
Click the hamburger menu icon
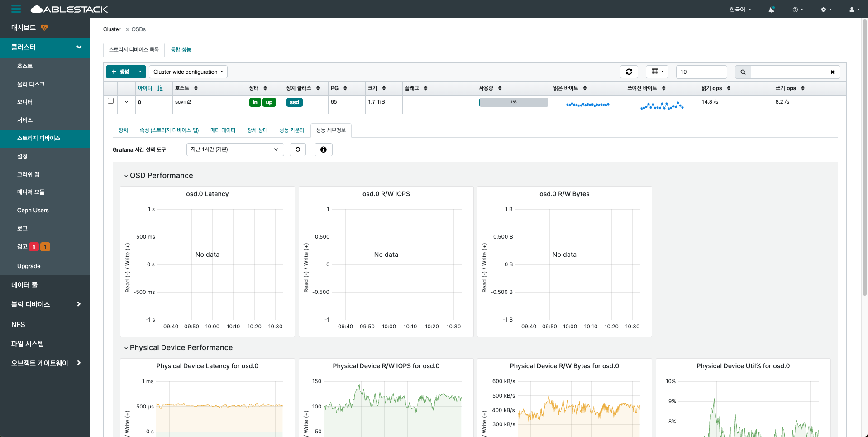pos(16,9)
